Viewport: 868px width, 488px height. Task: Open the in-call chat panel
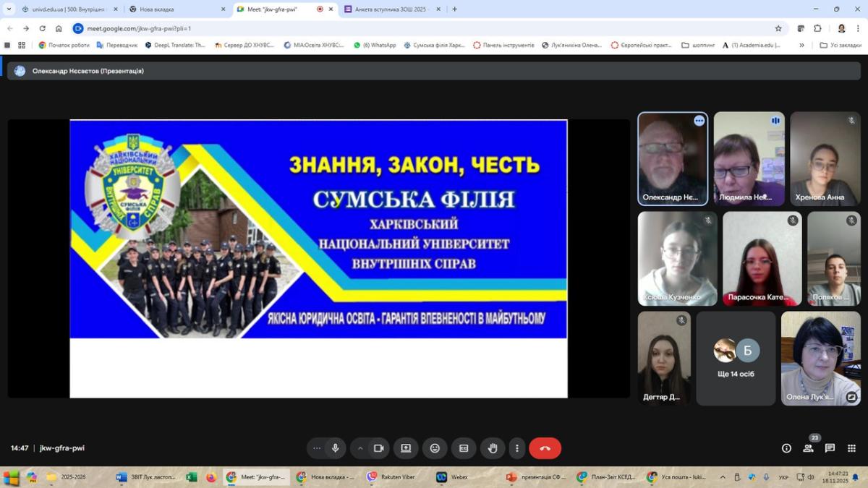830,448
